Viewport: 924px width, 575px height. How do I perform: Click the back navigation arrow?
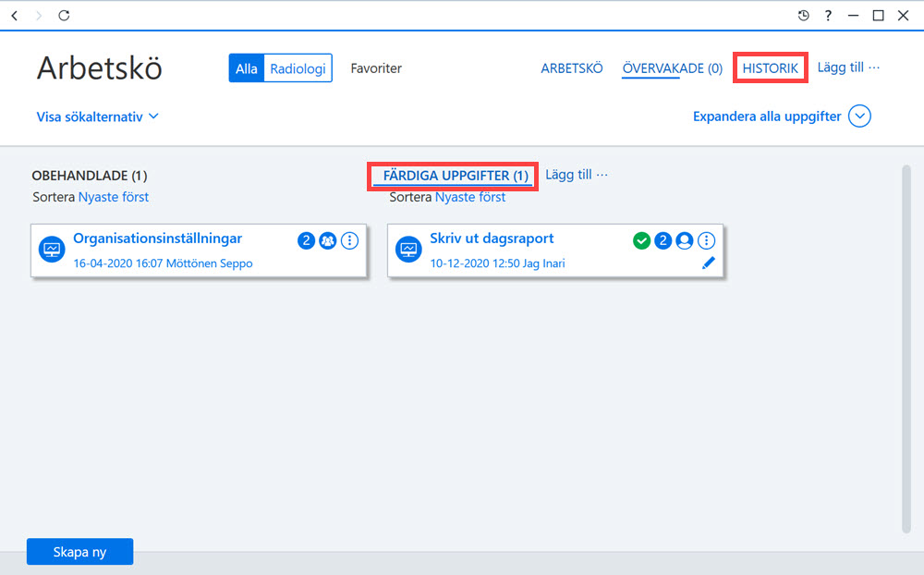[x=15, y=16]
